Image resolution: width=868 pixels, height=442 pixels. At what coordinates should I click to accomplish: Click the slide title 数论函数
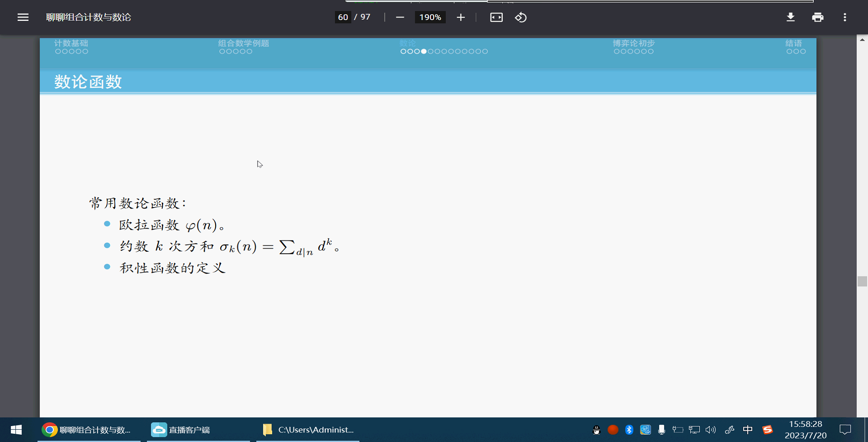click(88, 82)
